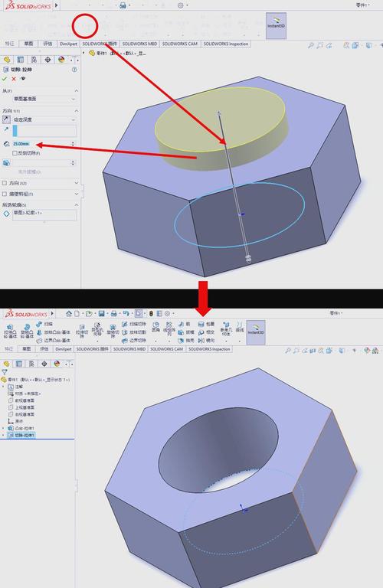Select the origin item in feature tree
Image resolution: width=383 pixels, height=588 pixels.
[x=16, y=421]
